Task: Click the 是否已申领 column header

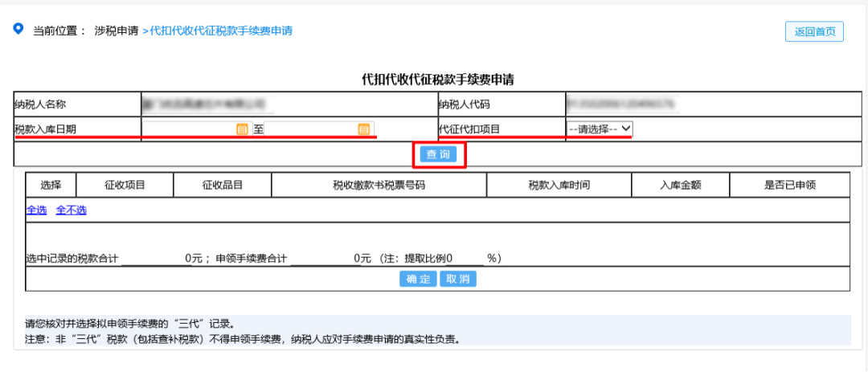Action: [x=790, y=185]
